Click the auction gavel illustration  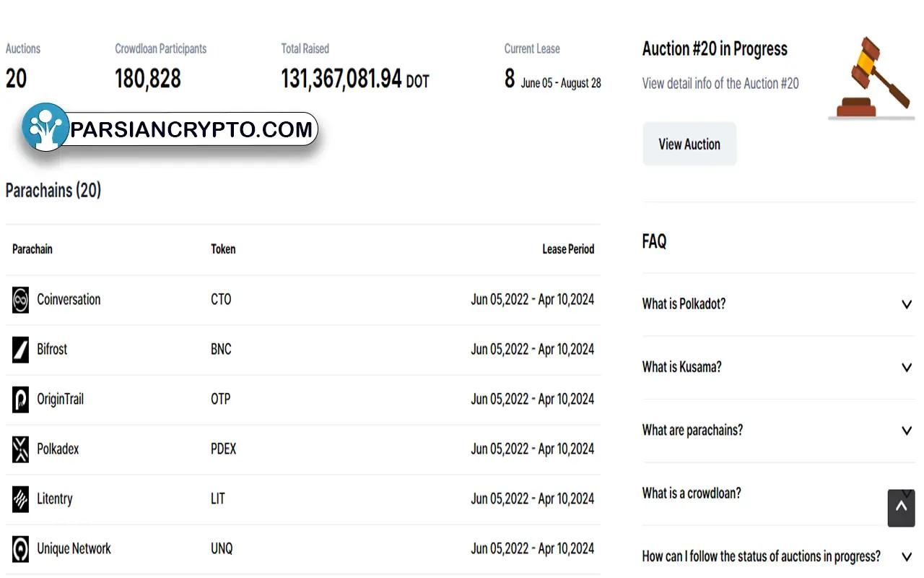click(871, 78)
